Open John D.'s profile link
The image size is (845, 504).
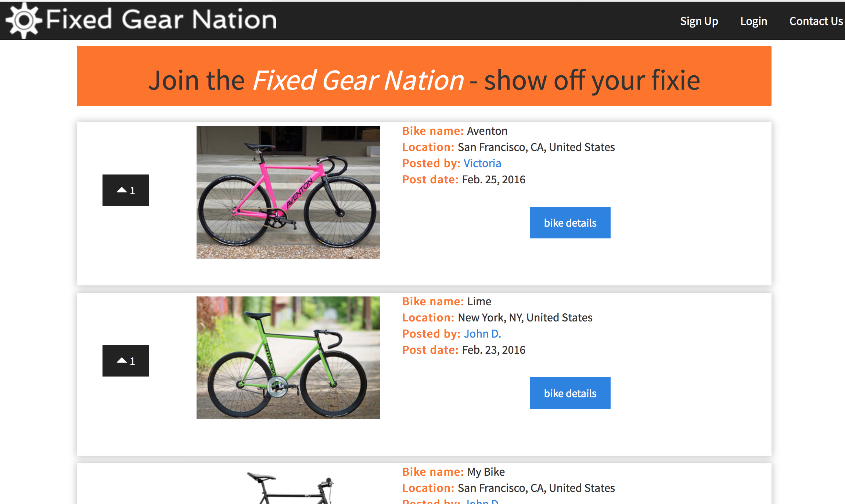tap(482, 334)
